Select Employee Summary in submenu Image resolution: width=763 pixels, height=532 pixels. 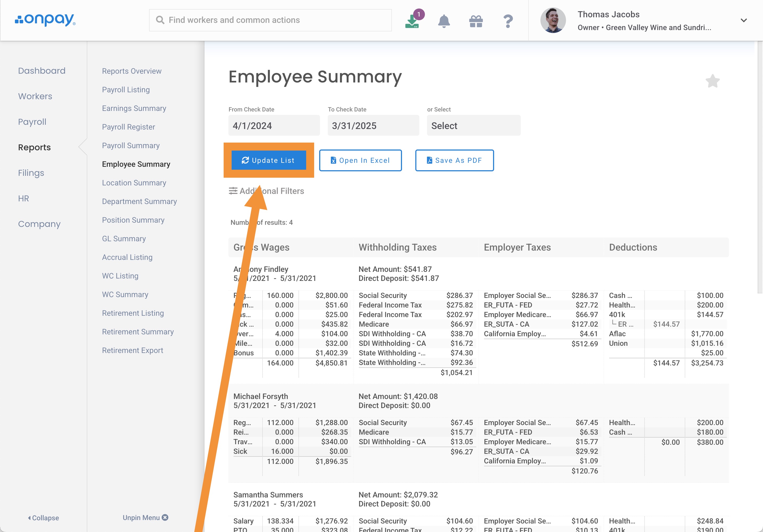(x=136, y=164)
